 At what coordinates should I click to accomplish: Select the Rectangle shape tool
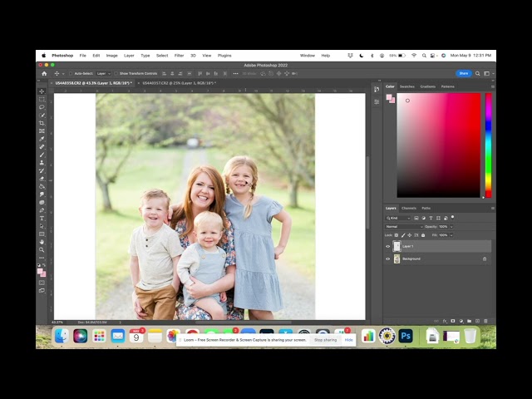coord(42,234)
